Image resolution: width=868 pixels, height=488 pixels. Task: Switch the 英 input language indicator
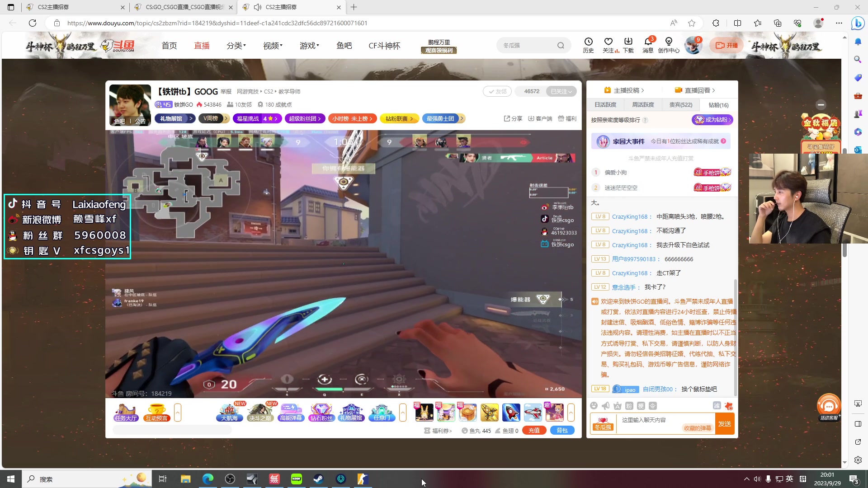[x=789, y=479]
